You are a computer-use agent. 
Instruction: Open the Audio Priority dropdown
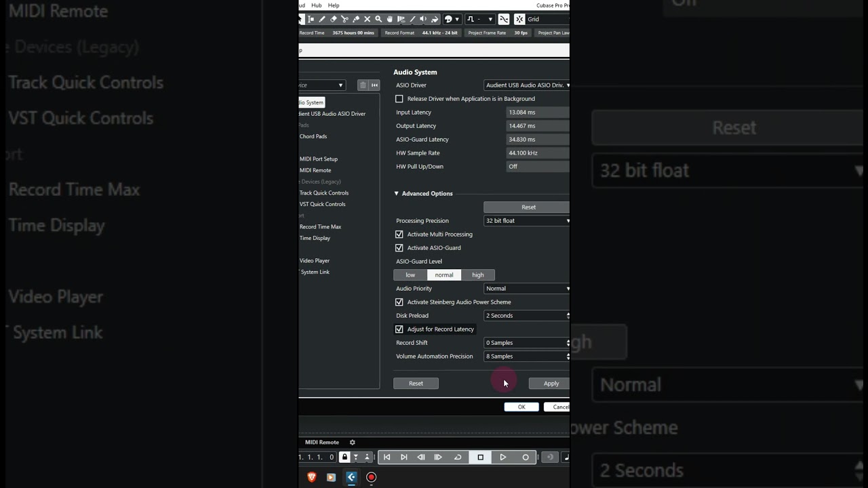527,288
